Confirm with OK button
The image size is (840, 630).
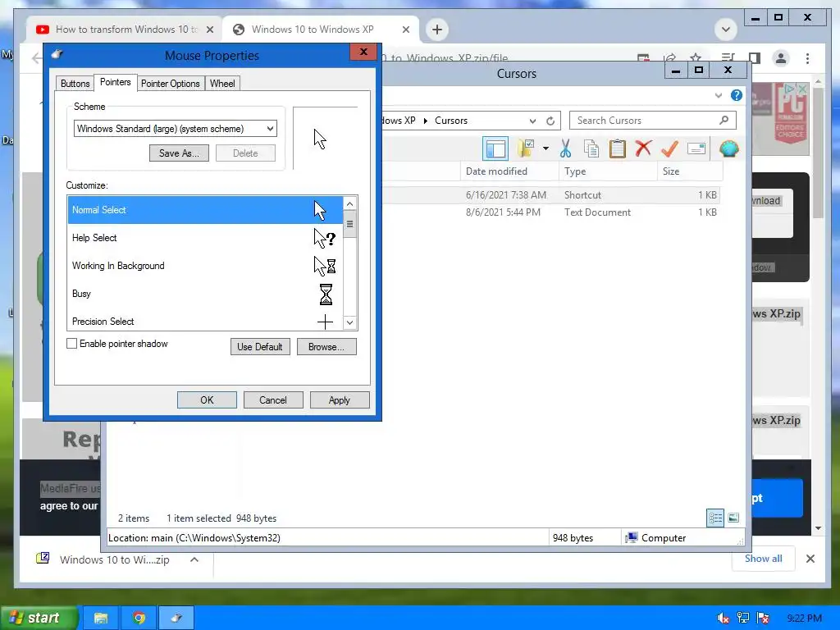pyautogui.click(x=207, y=399)
